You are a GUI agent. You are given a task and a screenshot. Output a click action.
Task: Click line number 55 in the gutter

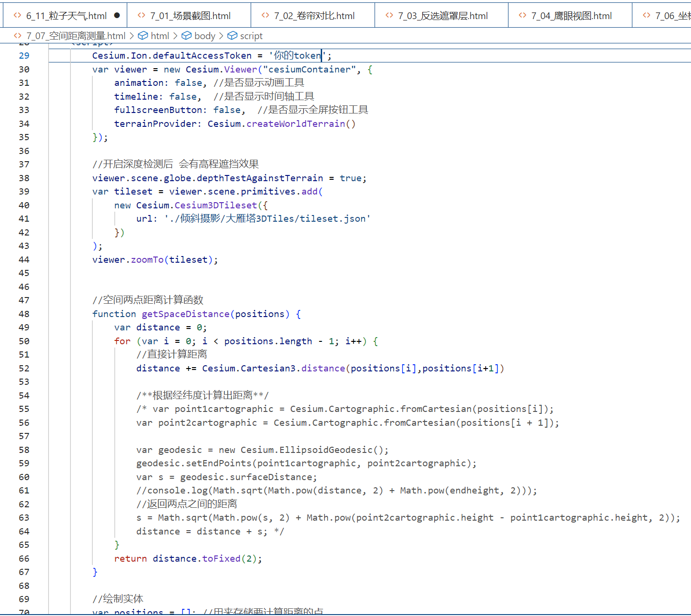tap(24, 409)
